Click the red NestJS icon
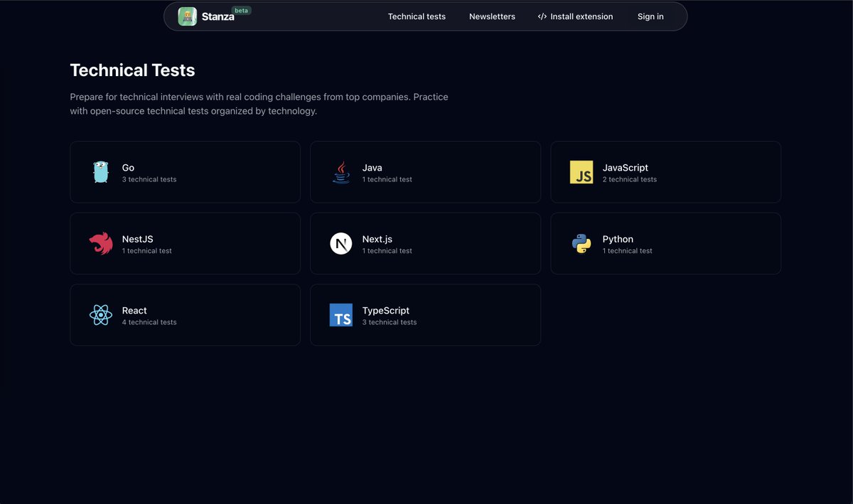Screen dimensions: 853x504 101,243
